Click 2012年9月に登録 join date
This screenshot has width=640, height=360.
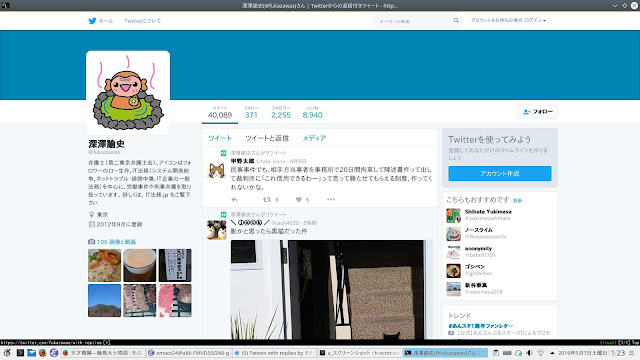pyautogui.click(x=119, y=224)
